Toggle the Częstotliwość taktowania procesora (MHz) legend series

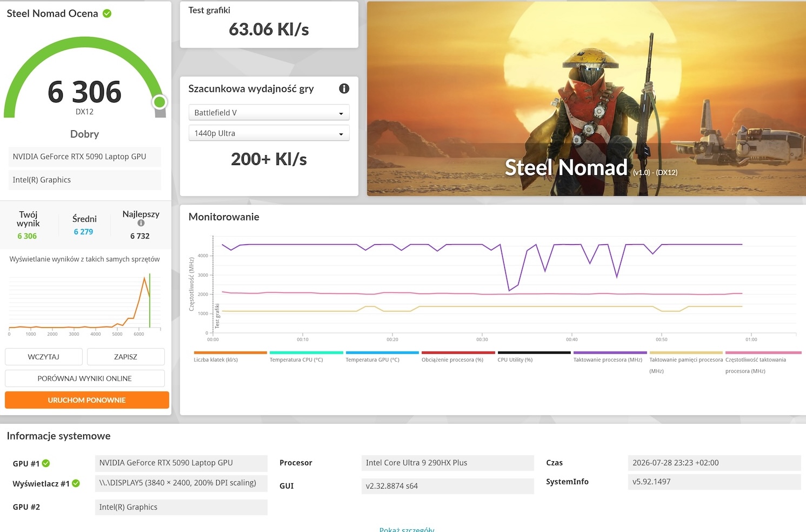763,362
